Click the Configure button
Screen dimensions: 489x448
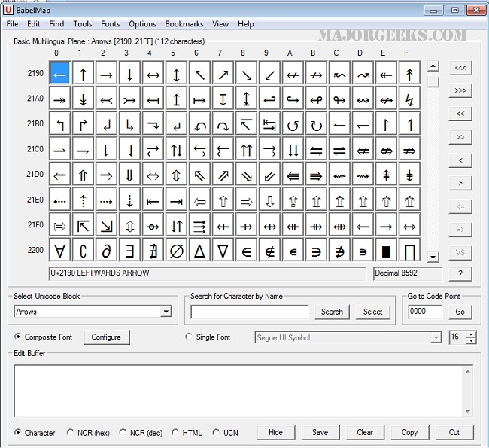click(106, 337)
